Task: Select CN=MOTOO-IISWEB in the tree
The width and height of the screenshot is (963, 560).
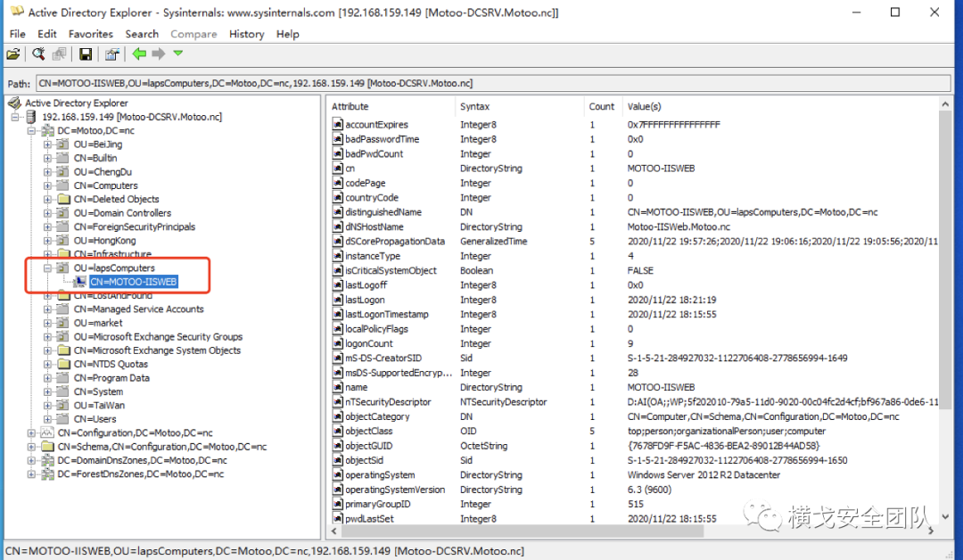Action: pos(132,281)
